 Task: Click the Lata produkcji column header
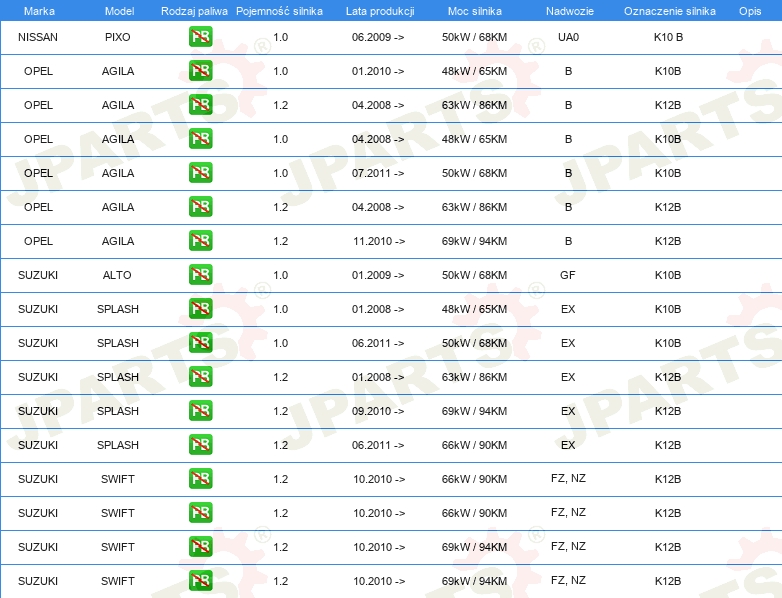tap(380, 11)
